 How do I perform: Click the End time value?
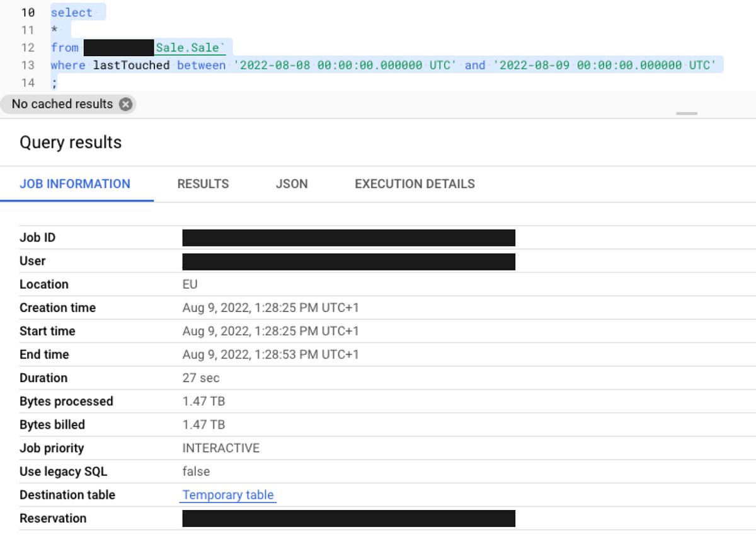pyautogui.click(x=270, y=354)
